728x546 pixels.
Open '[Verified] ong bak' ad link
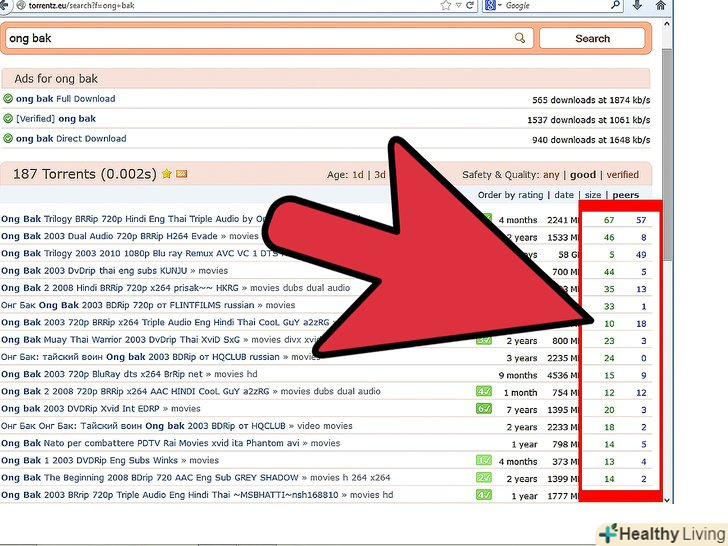[56, 119]
